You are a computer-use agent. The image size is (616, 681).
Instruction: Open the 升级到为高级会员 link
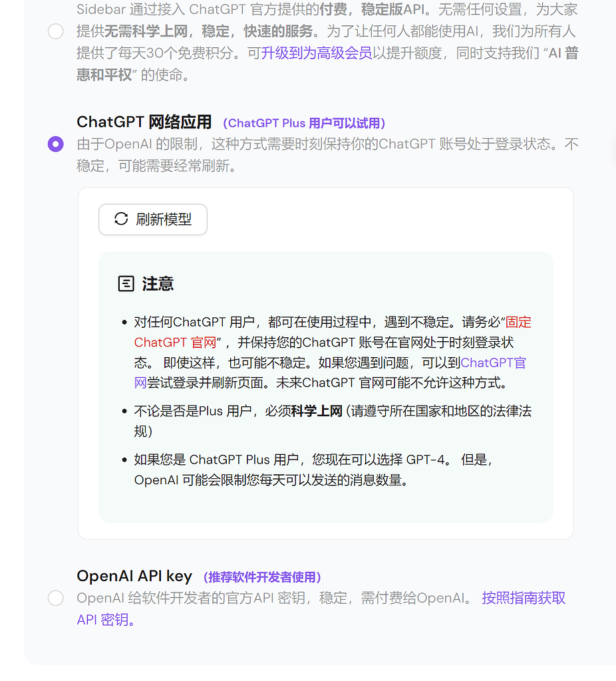tap(317, 53)
